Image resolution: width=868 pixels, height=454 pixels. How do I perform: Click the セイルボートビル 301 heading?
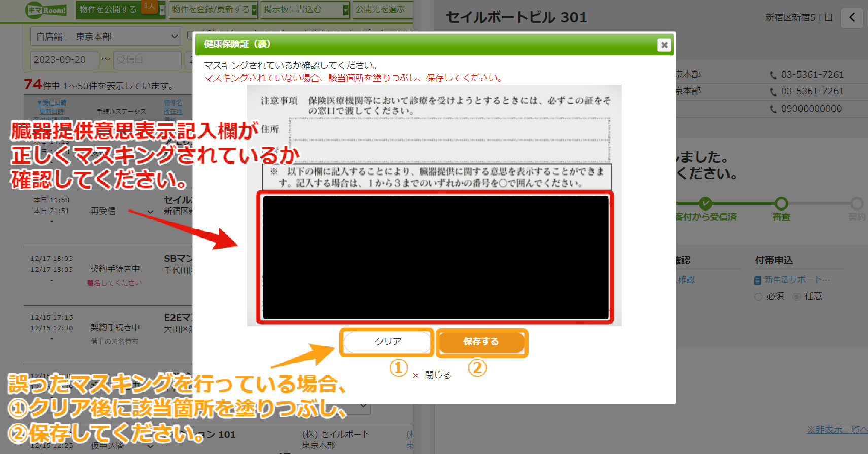click(516, 18)
